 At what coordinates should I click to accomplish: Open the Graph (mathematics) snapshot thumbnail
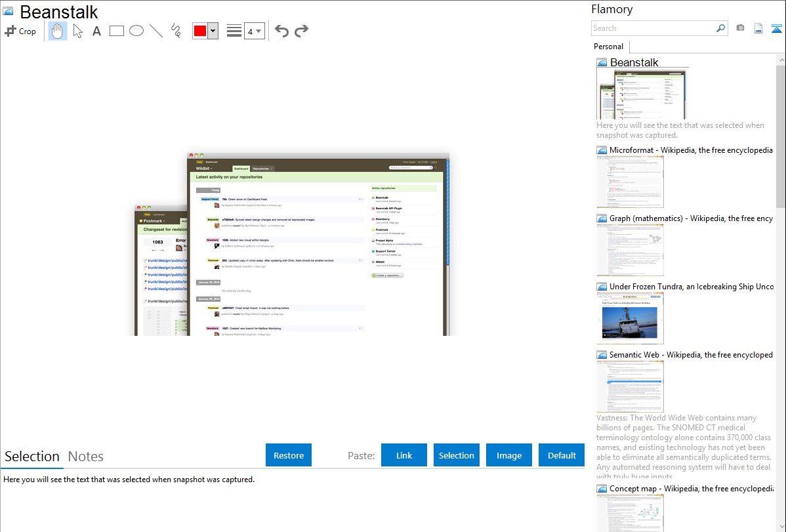(x=630, y=250)
